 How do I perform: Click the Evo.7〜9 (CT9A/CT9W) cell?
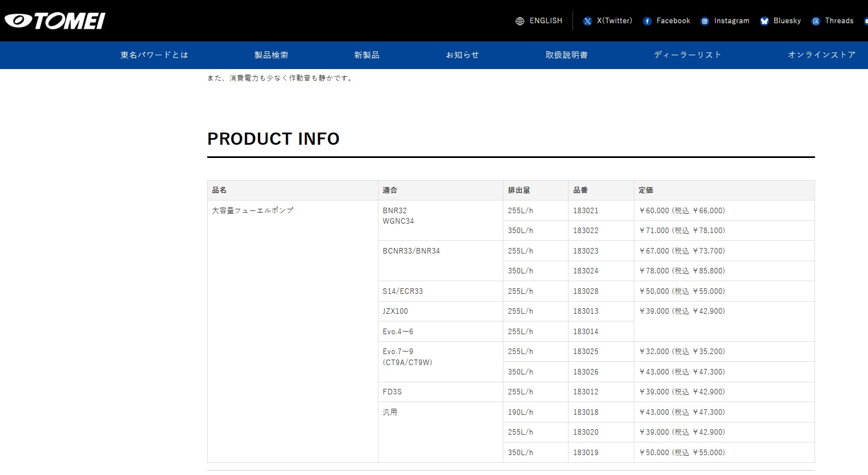click(440, 362)
